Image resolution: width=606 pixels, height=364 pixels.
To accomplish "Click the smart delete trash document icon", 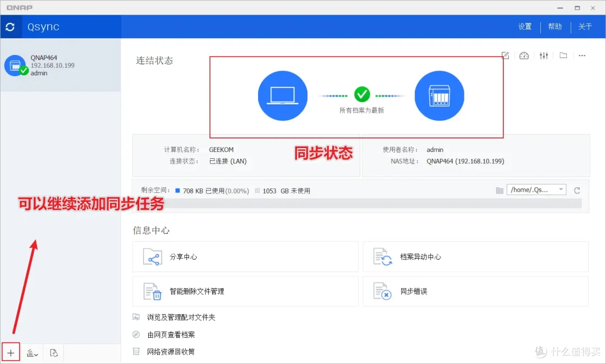I will click(152, 292).
